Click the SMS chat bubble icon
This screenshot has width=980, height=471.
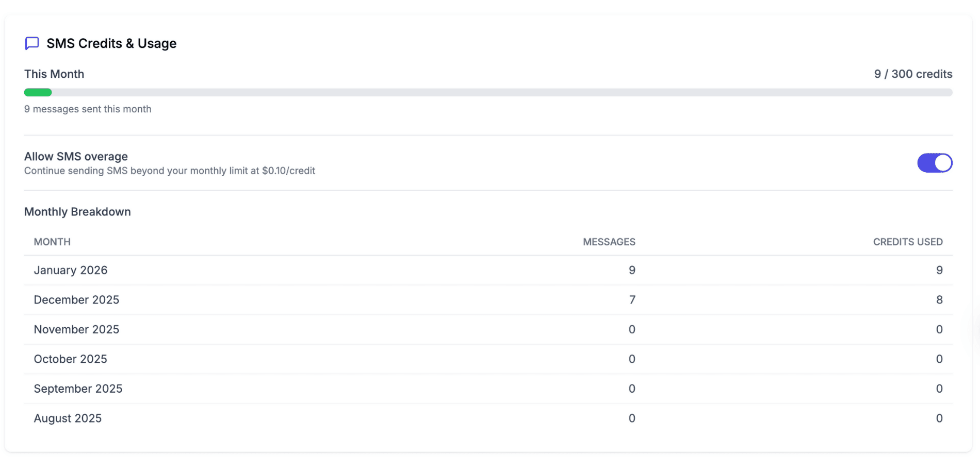pos(32,43)
